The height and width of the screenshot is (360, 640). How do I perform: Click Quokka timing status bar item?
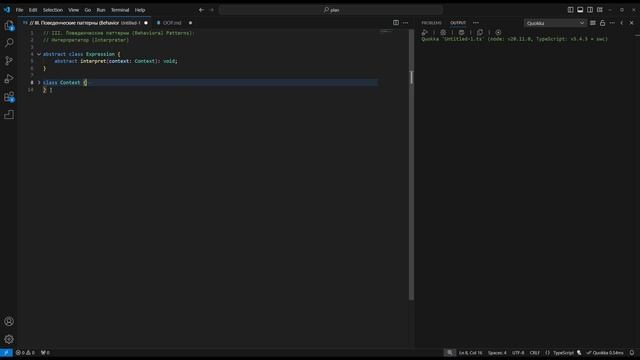coord(605,353)
